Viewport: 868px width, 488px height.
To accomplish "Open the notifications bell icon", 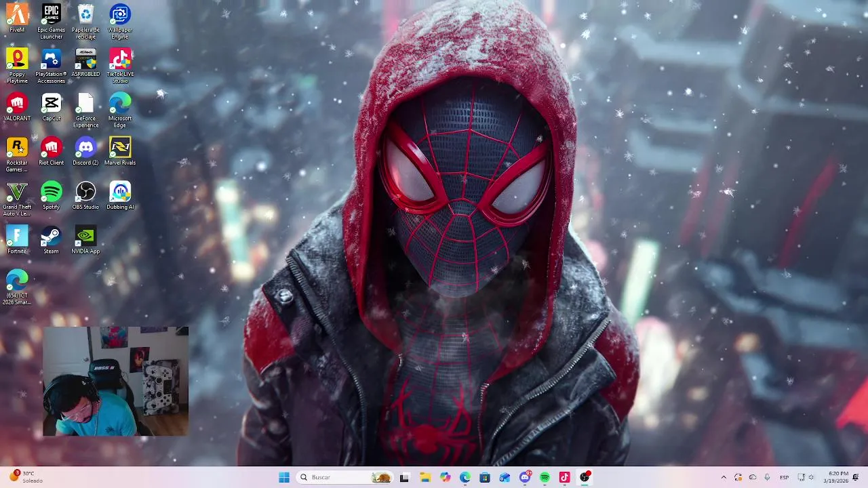I will click(x=856, y=477).
